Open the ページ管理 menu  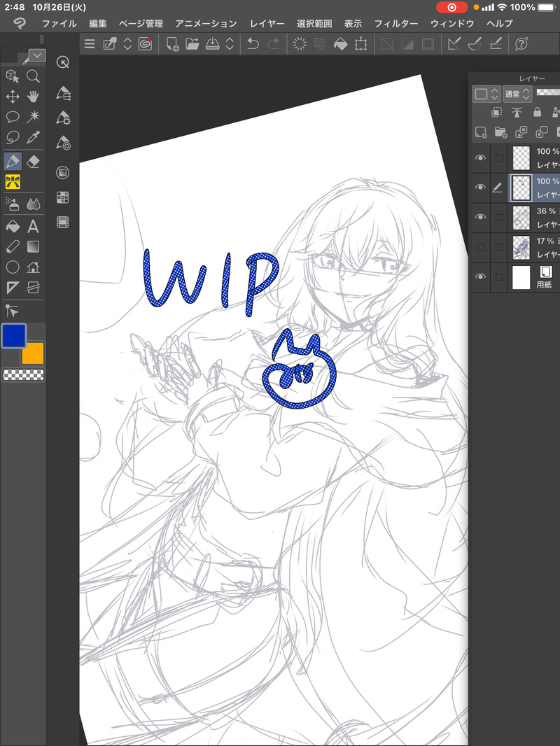[x=141, y=23]
